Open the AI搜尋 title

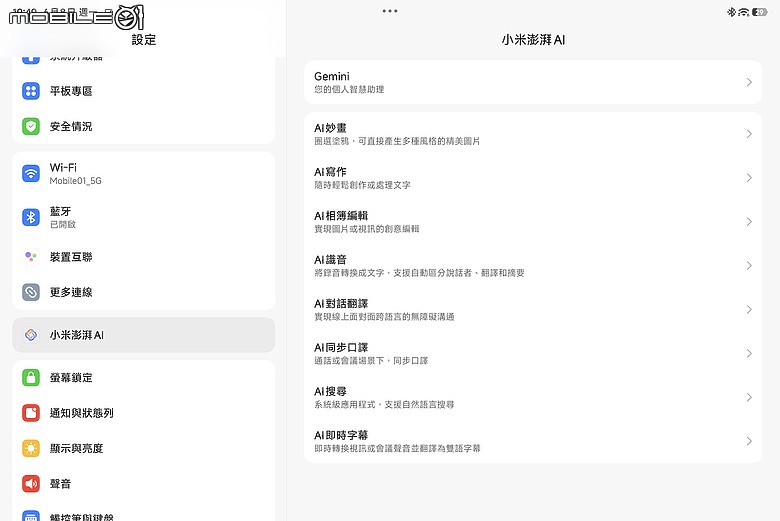point(330,391)
